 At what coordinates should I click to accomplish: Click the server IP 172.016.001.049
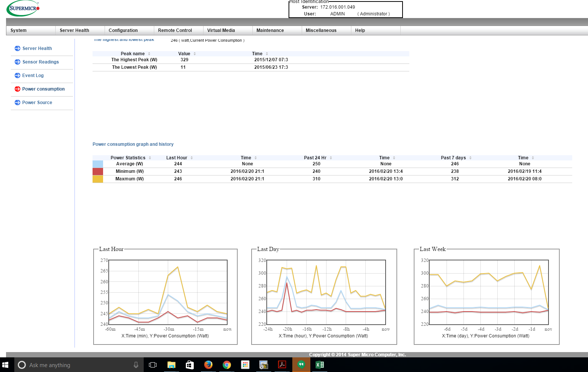tap(338, 7)
